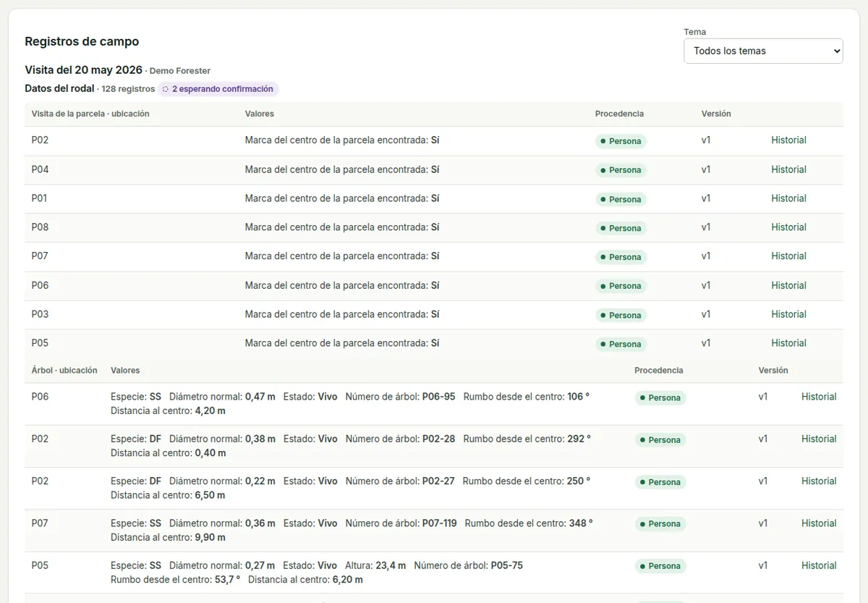
Task: Click the Persona badge in plot row P04
Action: [621, 170]
